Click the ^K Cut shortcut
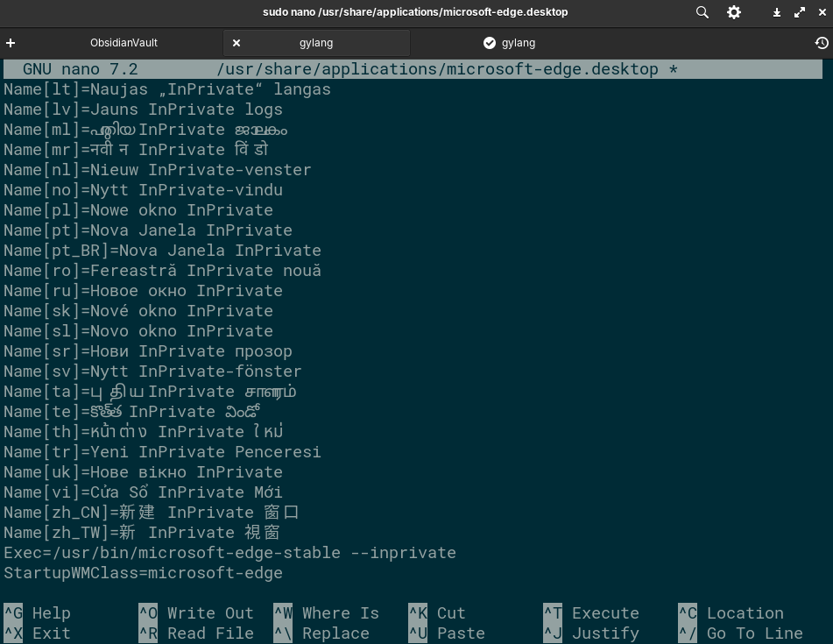The height and width of the screenshot is (644, 833). point(437,613)
